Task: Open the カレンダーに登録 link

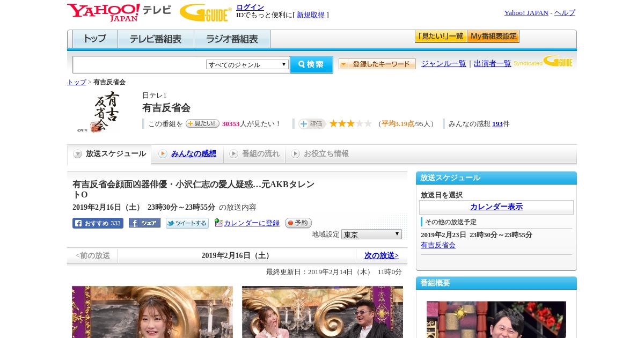Action: tap(252, 223)
